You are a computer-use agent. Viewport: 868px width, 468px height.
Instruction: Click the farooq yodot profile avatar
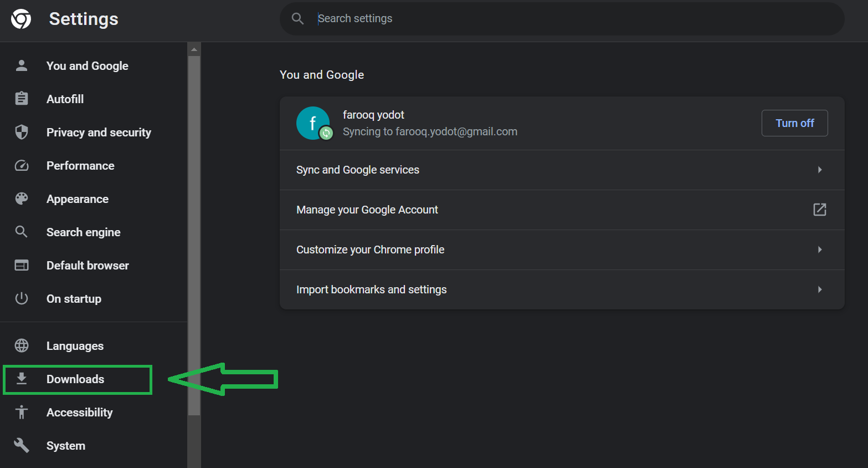[x=313, y=123]
